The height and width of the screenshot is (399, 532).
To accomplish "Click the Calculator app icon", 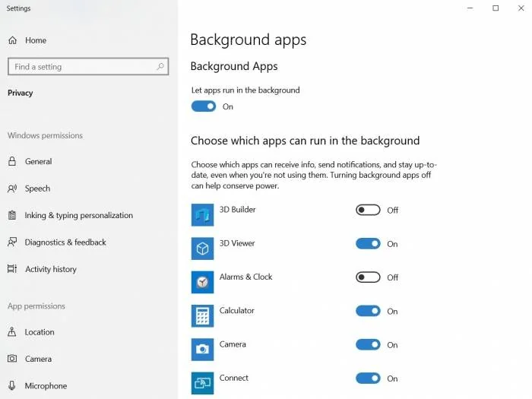I will (203, 316).
